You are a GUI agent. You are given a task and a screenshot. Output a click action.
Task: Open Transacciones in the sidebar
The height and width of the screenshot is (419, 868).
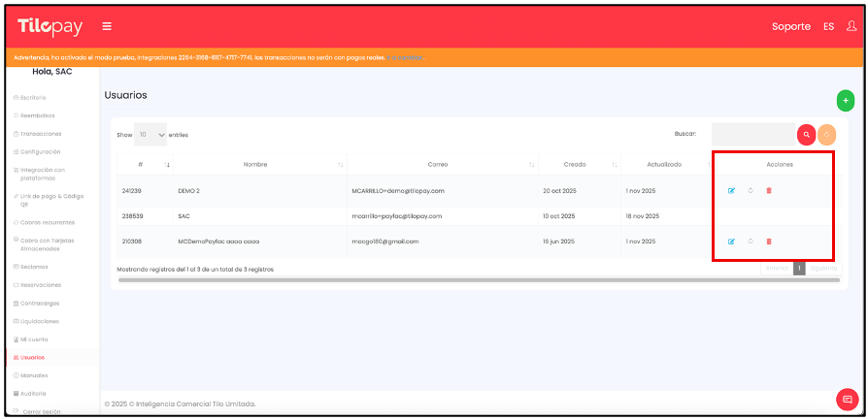click(x=41, y=133)
